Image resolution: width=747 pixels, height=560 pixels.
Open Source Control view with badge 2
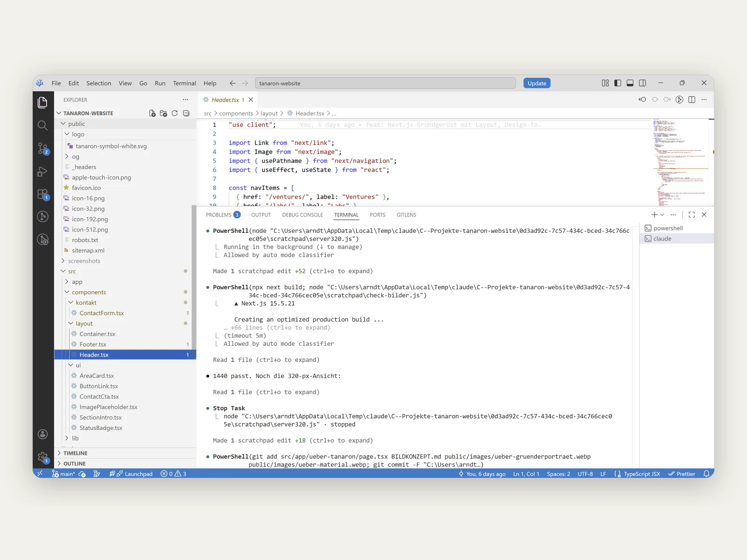(x=42, y=148)
